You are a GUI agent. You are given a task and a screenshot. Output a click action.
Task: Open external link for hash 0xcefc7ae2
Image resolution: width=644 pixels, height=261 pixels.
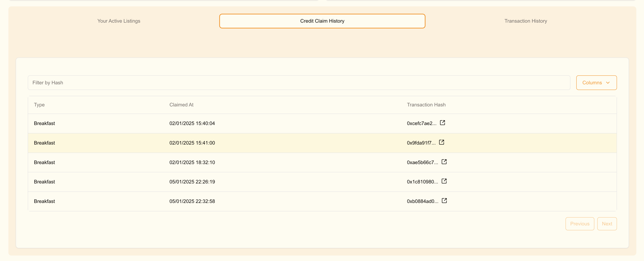[442, 123]
